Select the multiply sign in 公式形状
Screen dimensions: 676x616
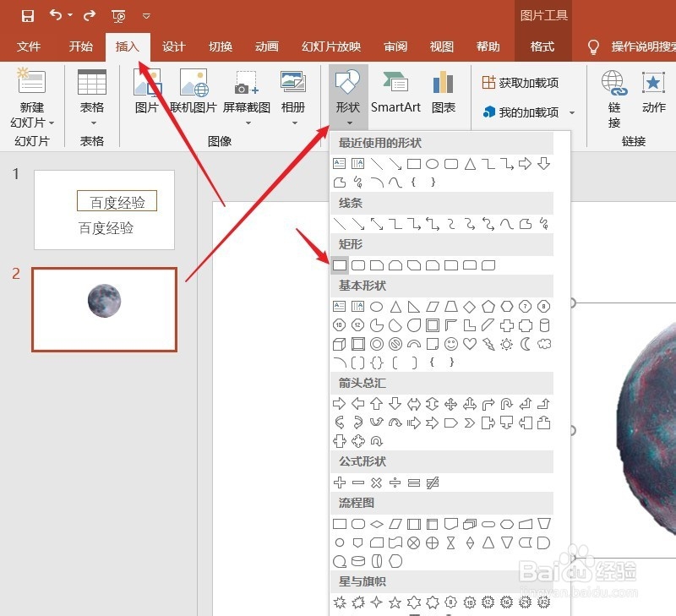(377, 482)
